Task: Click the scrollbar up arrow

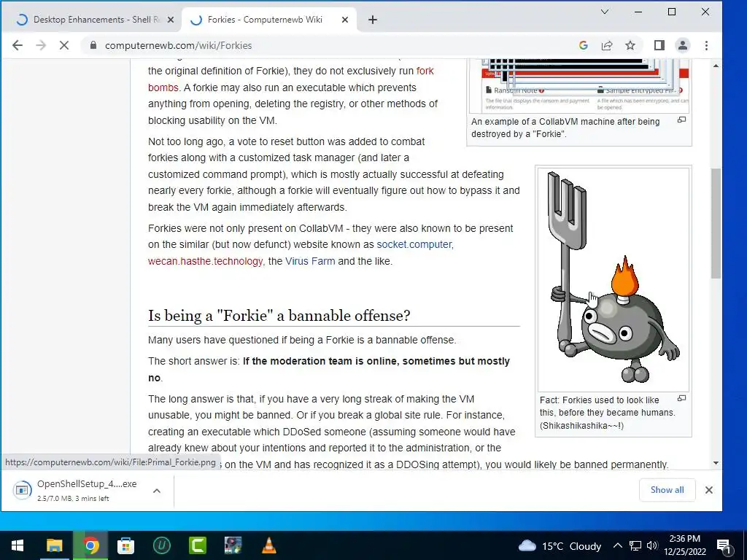Action: tap(716, 66)
